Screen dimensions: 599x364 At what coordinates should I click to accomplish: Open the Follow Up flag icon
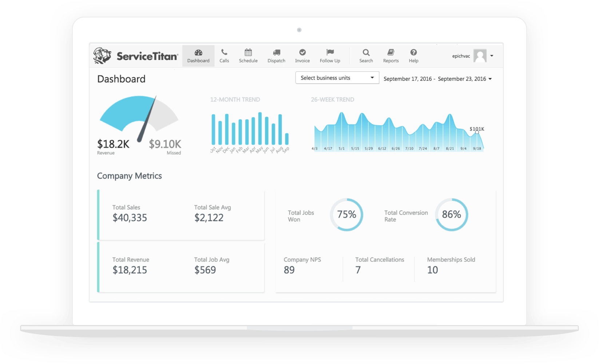(330, 52)
